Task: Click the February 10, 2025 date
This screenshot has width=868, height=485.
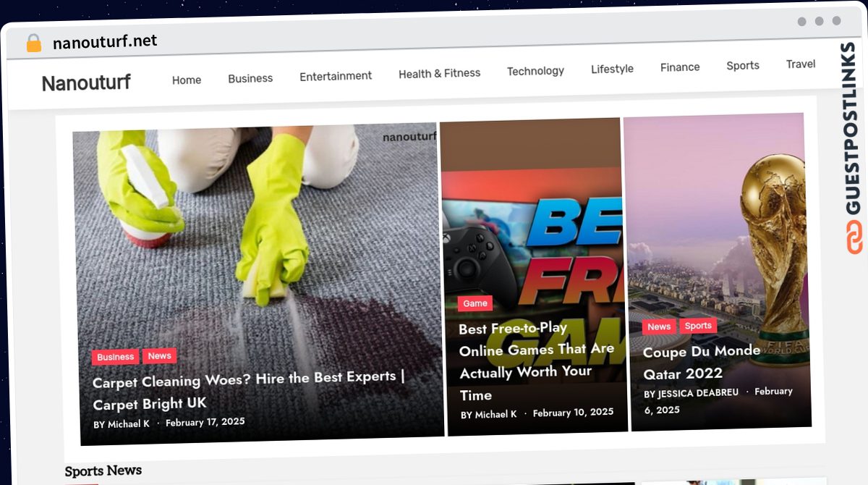Action: pos(574,413)
